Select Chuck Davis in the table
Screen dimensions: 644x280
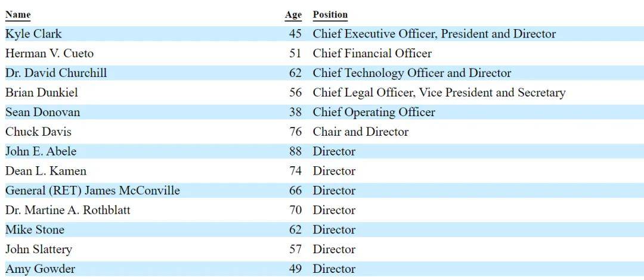[38, 132]
